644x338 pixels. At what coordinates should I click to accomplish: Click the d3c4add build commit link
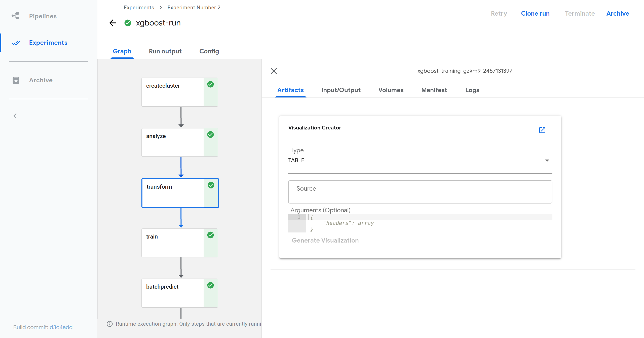(61, 327)
